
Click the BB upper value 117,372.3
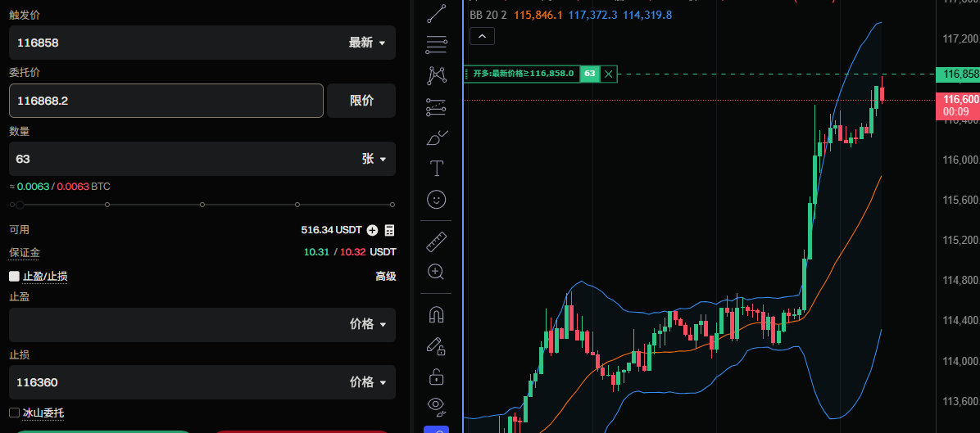pos(593,15)
